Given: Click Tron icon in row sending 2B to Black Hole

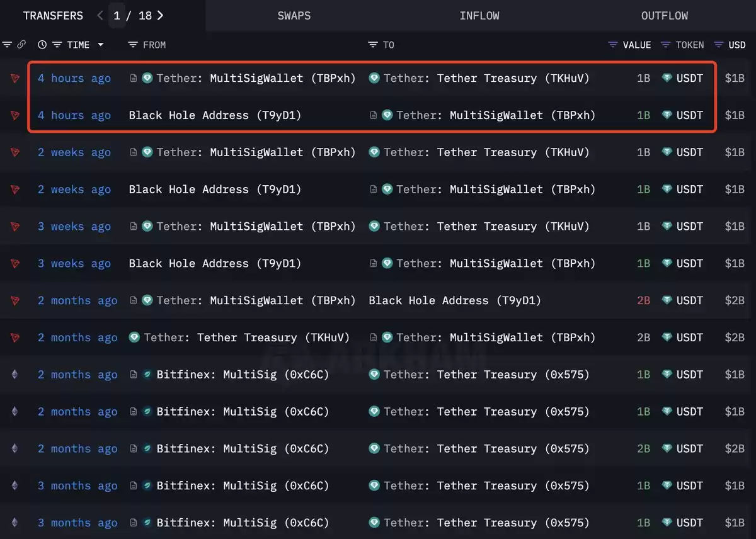Looking at the screenshot, I should click(15, 301).
